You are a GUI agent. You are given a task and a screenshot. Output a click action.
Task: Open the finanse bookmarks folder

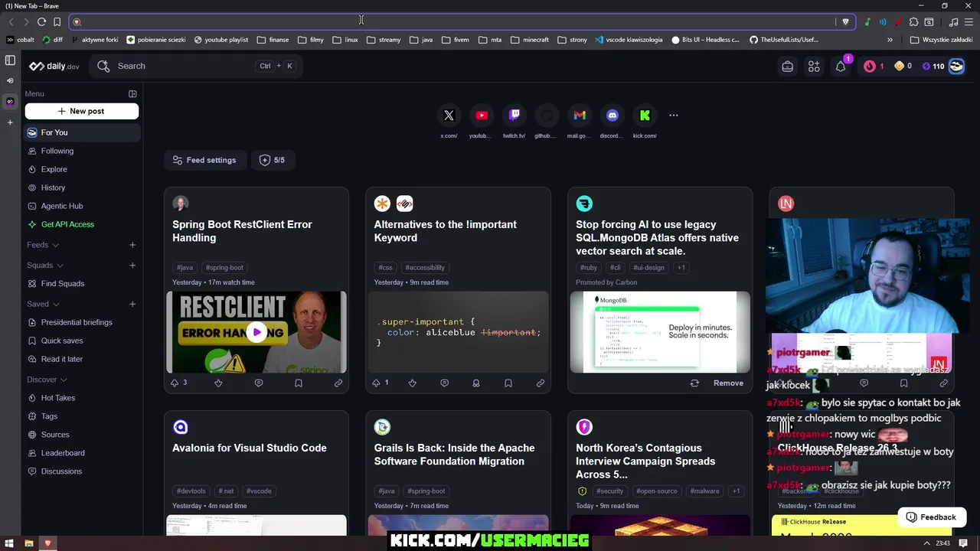point(273,40)
